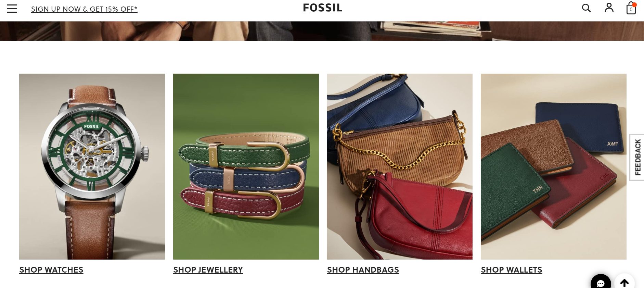This screenshot has width=644, height=288.
Task: Open the Feedback side tab
Action: 637,157
